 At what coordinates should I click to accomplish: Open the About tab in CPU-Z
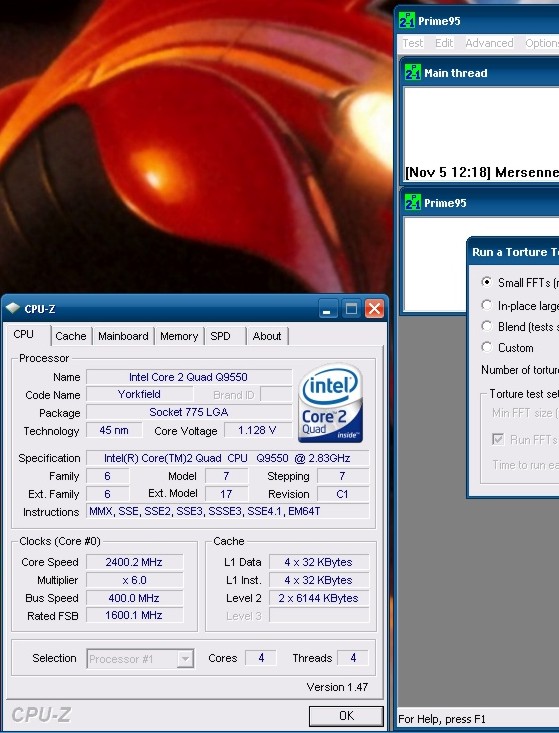click(267, 336)
